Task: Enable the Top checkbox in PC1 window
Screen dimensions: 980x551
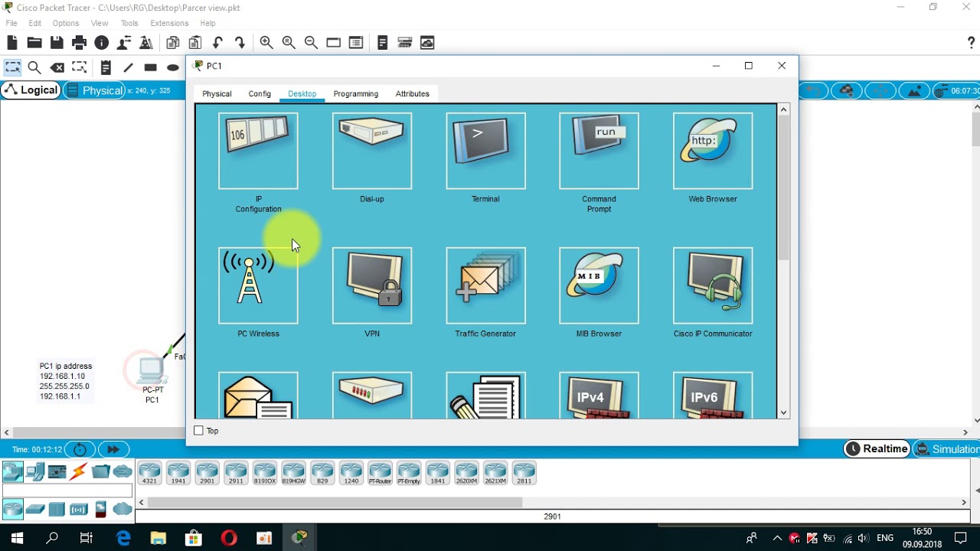Action: 199,431
